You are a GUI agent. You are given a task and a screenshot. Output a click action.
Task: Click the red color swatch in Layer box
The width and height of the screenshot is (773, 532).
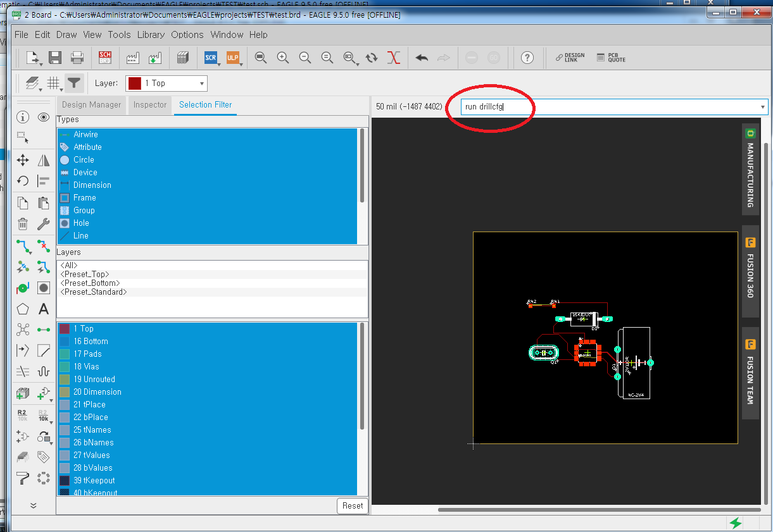134,83
